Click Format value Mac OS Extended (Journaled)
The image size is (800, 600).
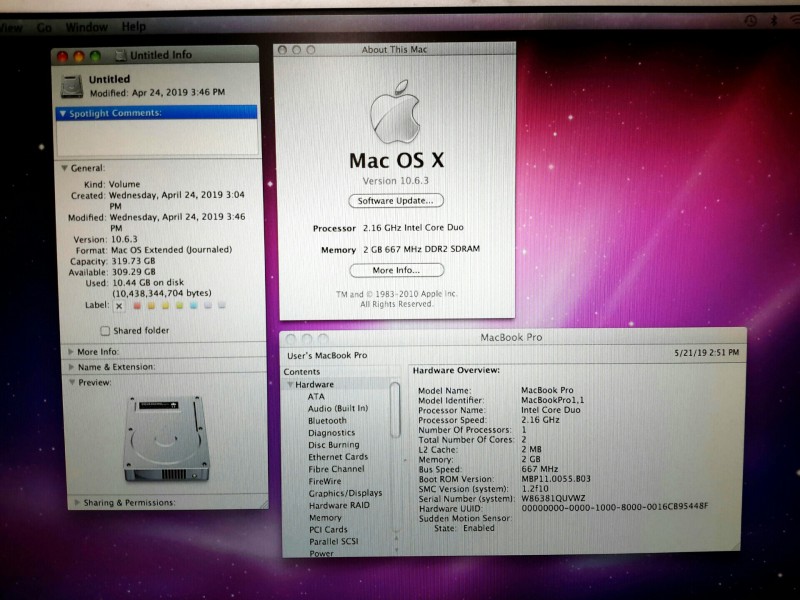171,249
